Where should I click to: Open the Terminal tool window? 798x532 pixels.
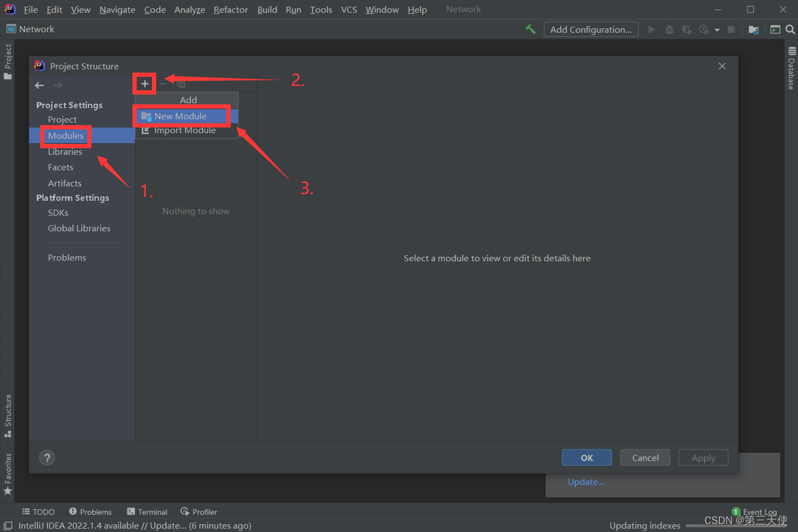click(x=147, y=512)
